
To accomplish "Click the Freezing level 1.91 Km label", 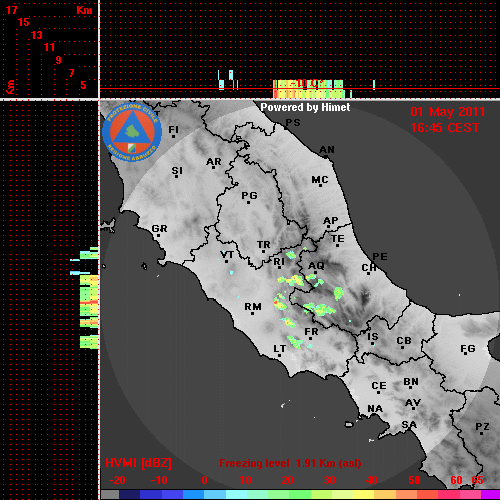I will point(290,463).
